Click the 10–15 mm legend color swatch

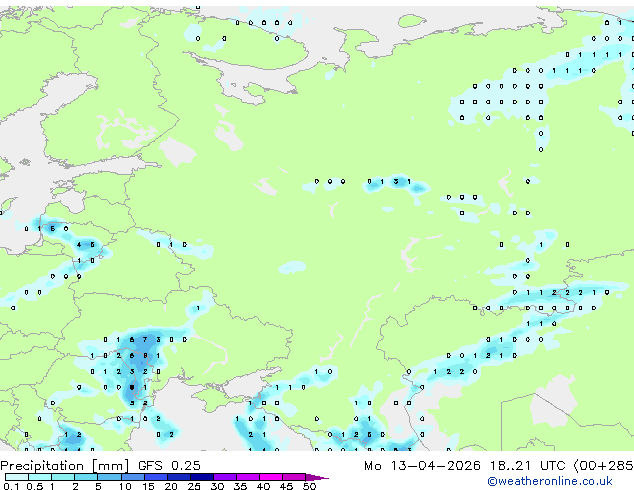click(x=132, y=477)
